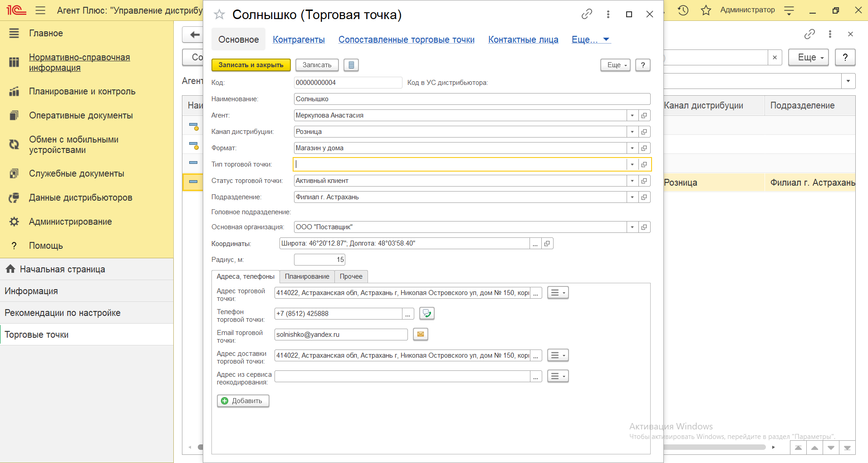Click the phone call icon next to telephone

tap(427, 314)
